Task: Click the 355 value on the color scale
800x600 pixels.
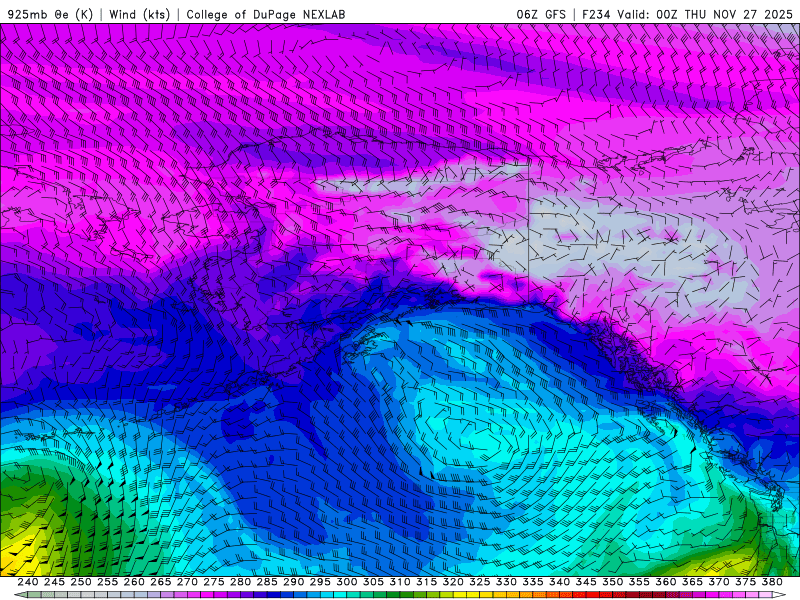Action: [x=639, y=582]
